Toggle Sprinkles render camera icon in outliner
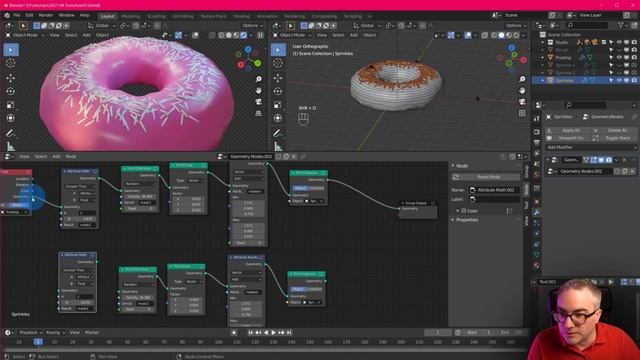The image size is (640, 360). click(634, 80)
